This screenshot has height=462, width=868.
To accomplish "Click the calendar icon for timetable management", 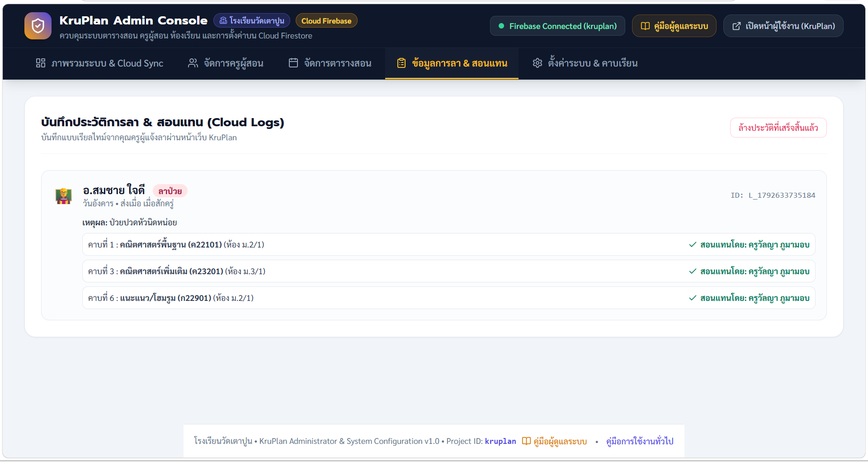I will [x=293, y=63].
